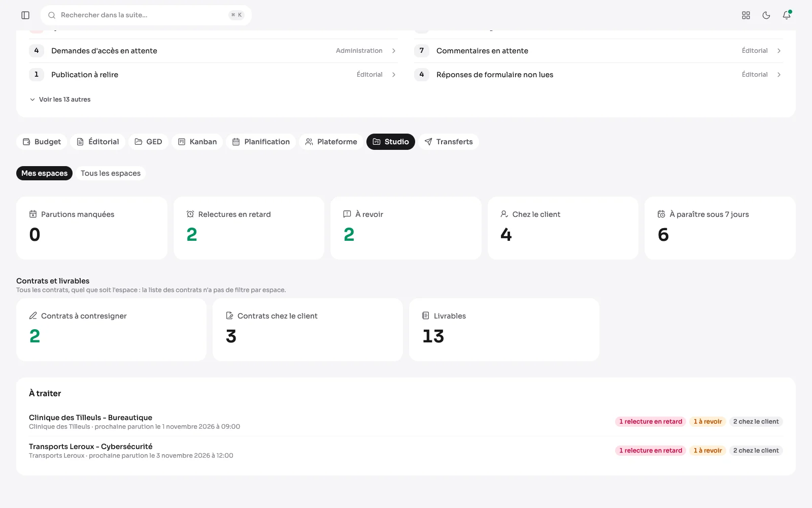Switch to 'Tous les espaces' filter
Screen dimensions: 812x508
point(111,173)
